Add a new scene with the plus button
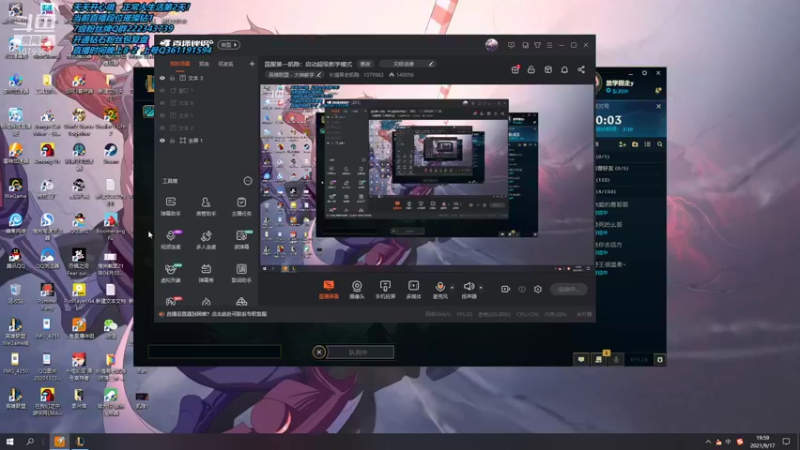This screenshot has height=450, width=800. pyautogui.click(x=252, y=64)
